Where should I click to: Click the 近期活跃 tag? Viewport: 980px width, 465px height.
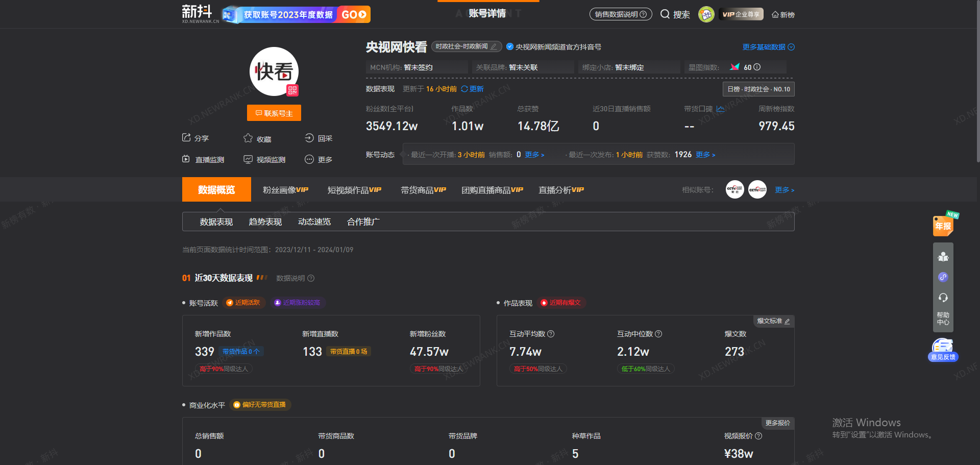tap(243, 303)
